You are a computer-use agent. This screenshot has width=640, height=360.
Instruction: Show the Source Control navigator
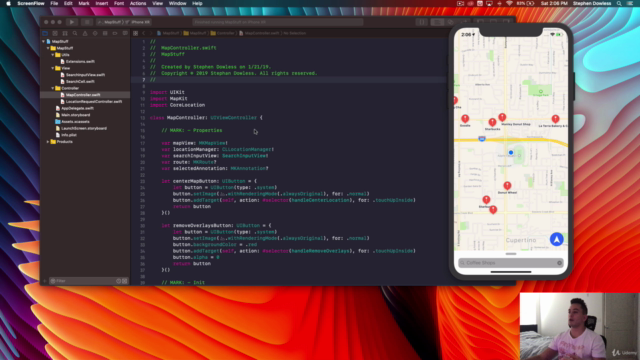click(x=55, y=33)
